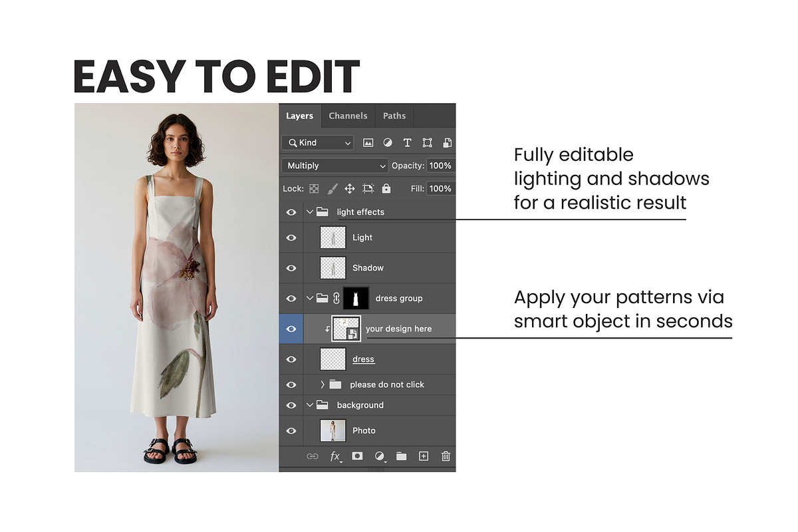The height and width of the screenshot is (532, 798).
Task: Click the underlined 'dress' layer name
Action: (x=363, y=359)
